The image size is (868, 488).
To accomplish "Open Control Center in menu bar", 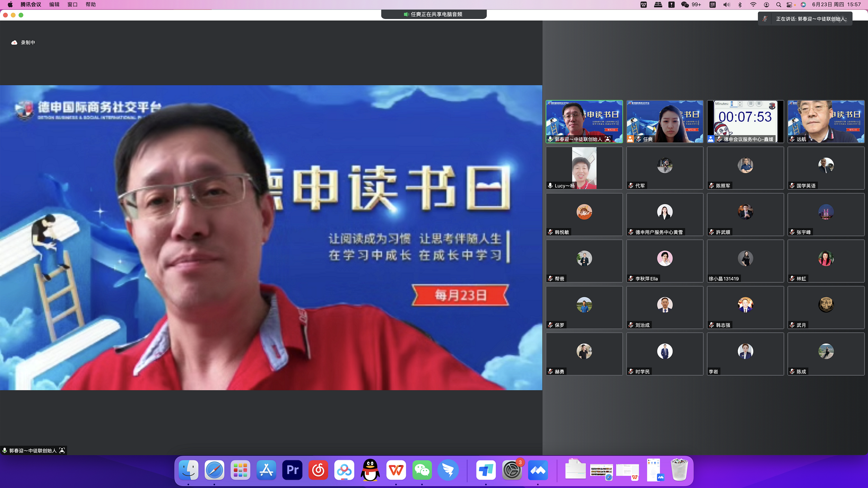I will [x=790, y=4].
